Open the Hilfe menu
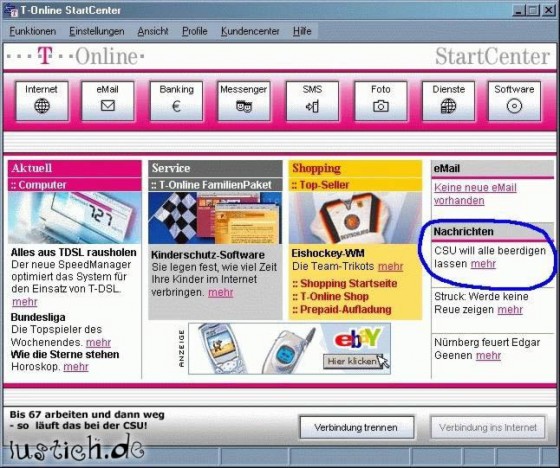The width and height of the screenshot is (560, 468). [x=302, y=31]
